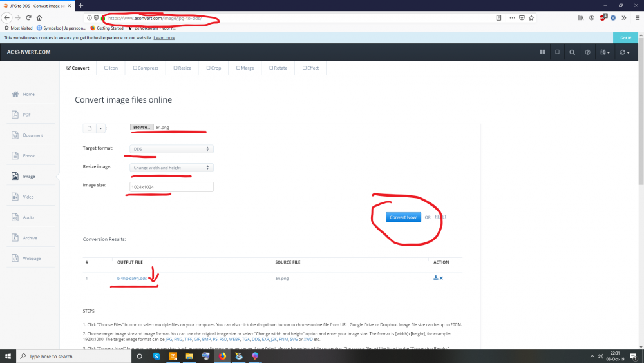
Task: Delete the ari.png conversion result
Action: (x=441, y=278)
